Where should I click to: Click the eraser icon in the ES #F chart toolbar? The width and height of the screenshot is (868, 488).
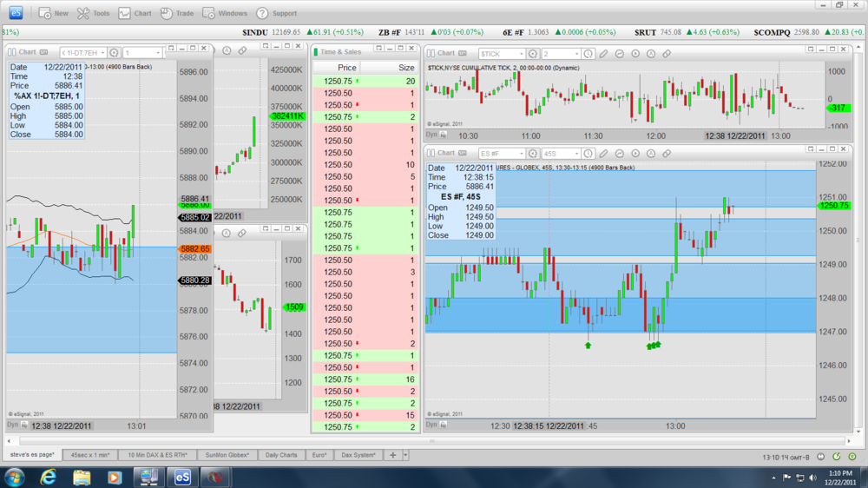[667, 154]
